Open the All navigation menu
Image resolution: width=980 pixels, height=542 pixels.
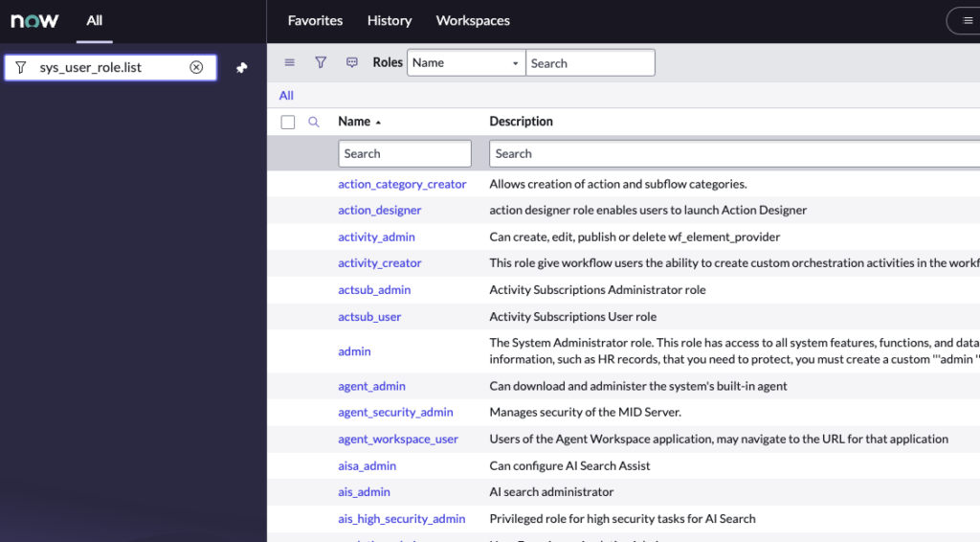point(95,21)
